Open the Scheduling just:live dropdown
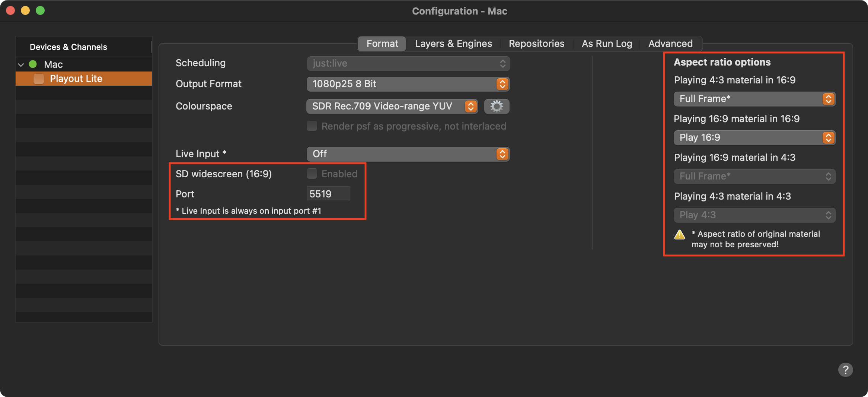The width and height of the screenshot is (868, 397). click(x=408, y=63)
